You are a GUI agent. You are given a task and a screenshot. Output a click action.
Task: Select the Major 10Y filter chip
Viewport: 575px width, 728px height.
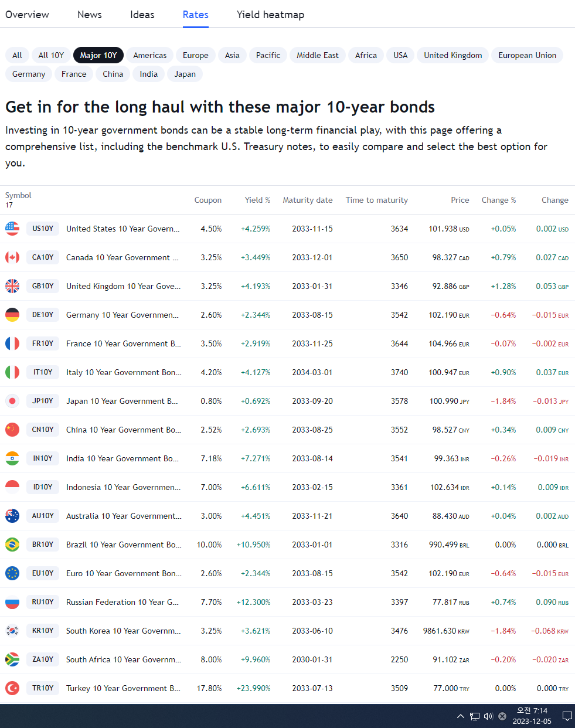click(98, 55)
